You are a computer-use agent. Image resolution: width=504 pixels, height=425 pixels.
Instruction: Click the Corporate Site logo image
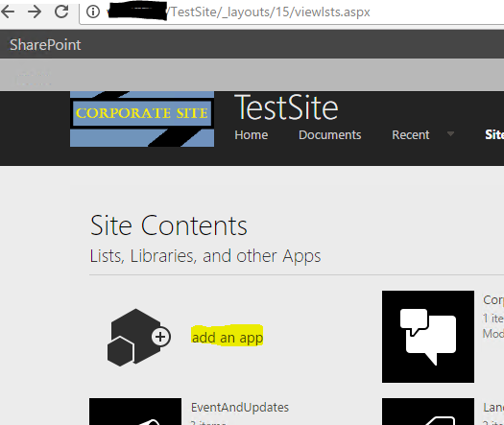[142, 119]
